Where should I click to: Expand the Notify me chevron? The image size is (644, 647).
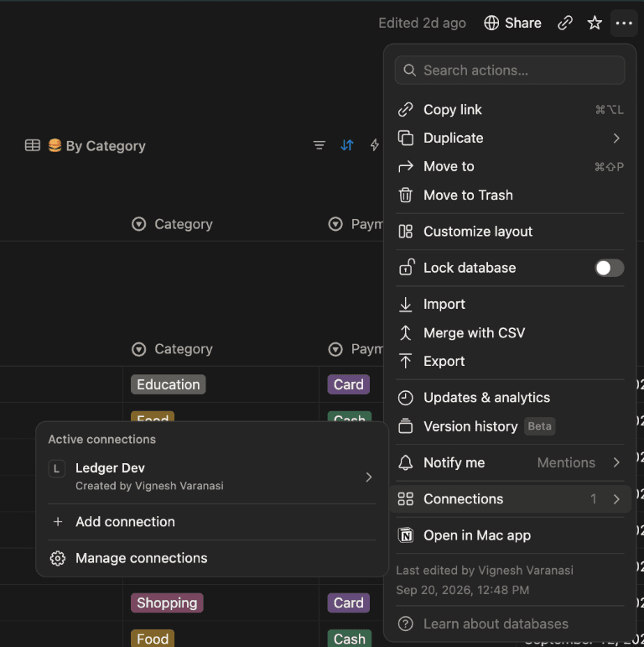pyautogui.click(x=616, y=462)
